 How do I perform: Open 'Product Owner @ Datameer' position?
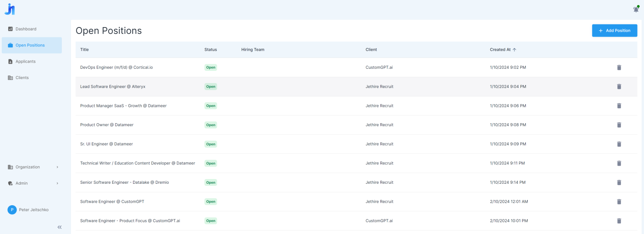[x=107, y=125]
